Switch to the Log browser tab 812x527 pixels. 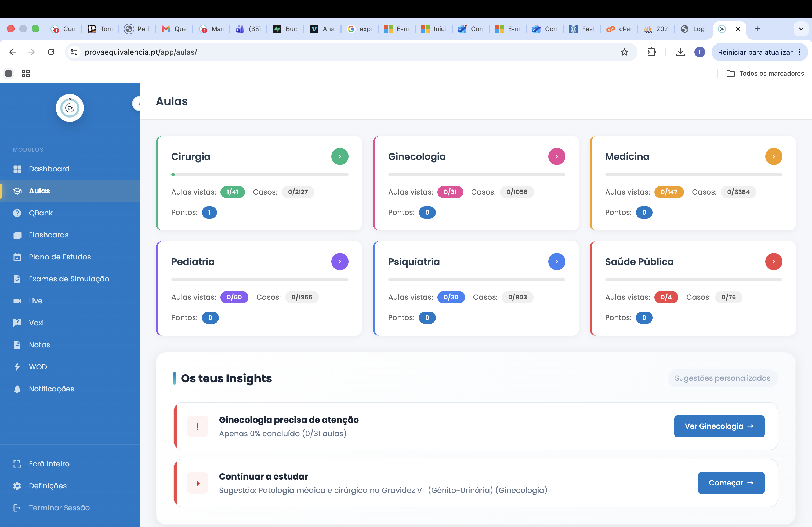tap(693, 29)
